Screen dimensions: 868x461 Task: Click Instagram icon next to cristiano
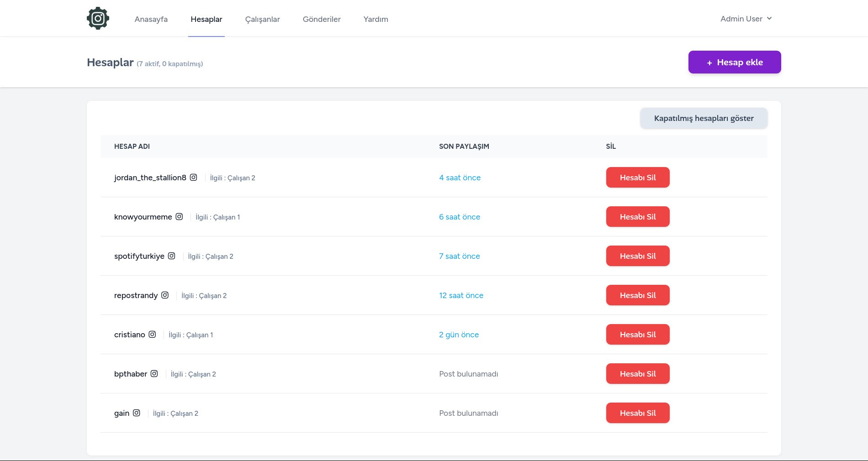click(153, 334)
